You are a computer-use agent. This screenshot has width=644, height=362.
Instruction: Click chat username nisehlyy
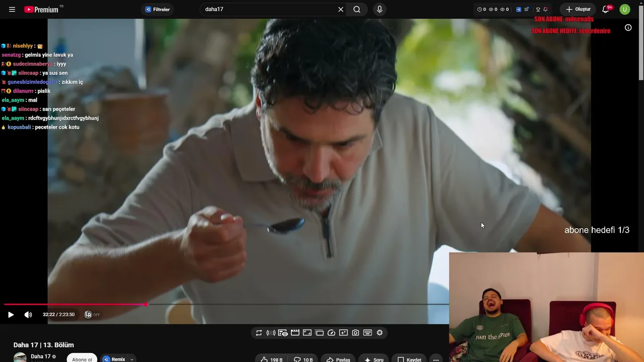coord(23,46)
